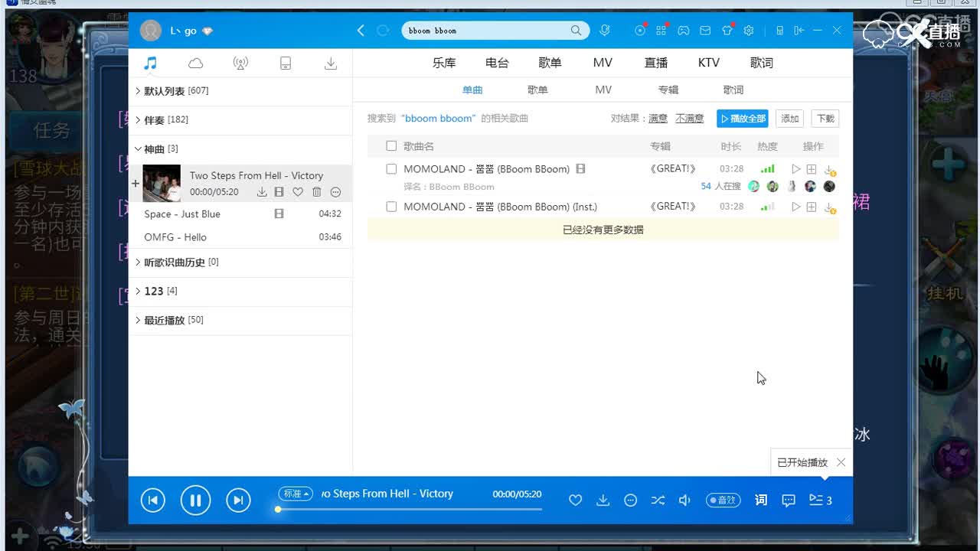Click the 下载 button above results

[825, 119]
